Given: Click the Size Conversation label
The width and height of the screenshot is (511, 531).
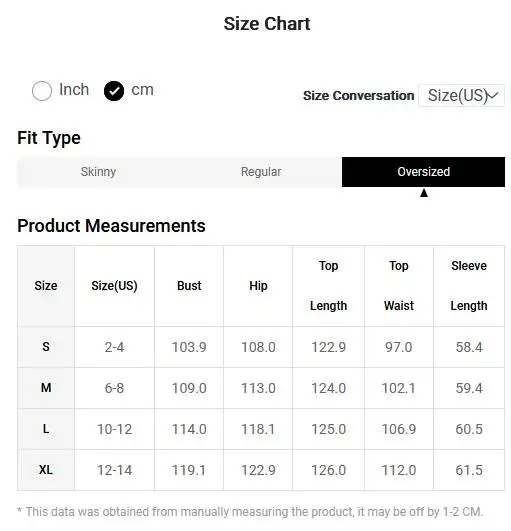Looking at the screenshot, I should (359, 96).
